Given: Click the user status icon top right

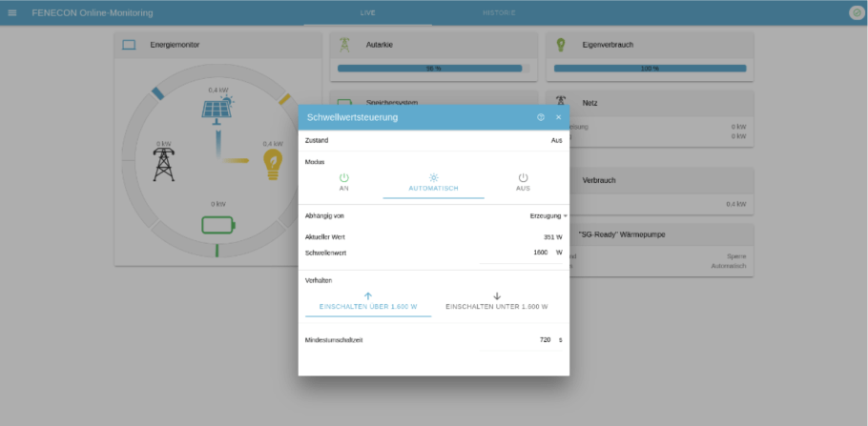Looking at the screenshot, I should (856, 12).
